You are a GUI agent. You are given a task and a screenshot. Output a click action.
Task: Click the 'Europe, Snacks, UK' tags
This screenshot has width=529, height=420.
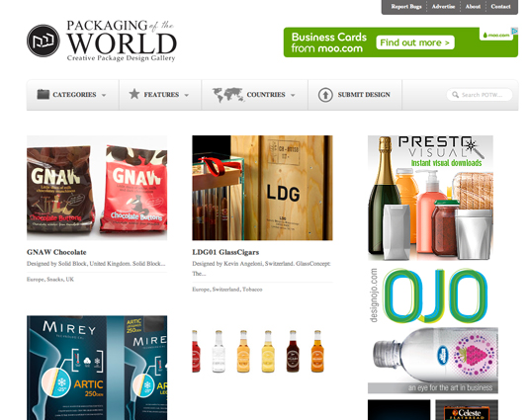[50, 279]
